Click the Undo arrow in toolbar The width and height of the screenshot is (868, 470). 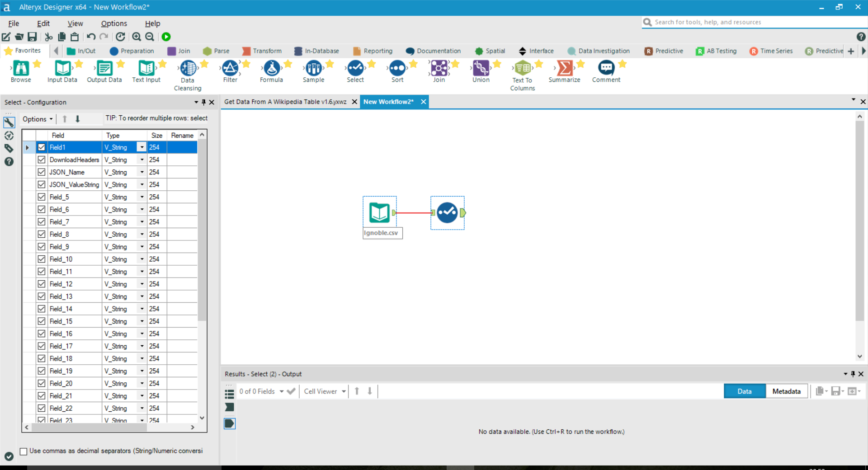91,37
